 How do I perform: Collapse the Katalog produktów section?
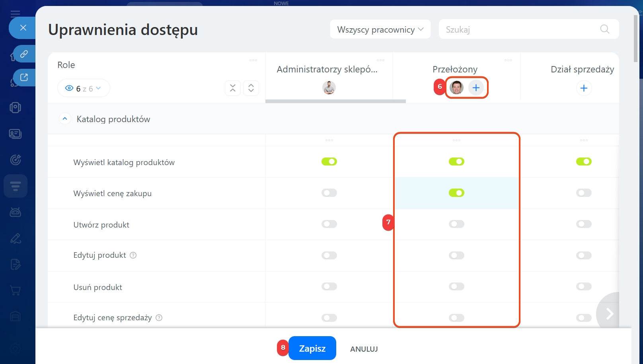pos(65,119)
